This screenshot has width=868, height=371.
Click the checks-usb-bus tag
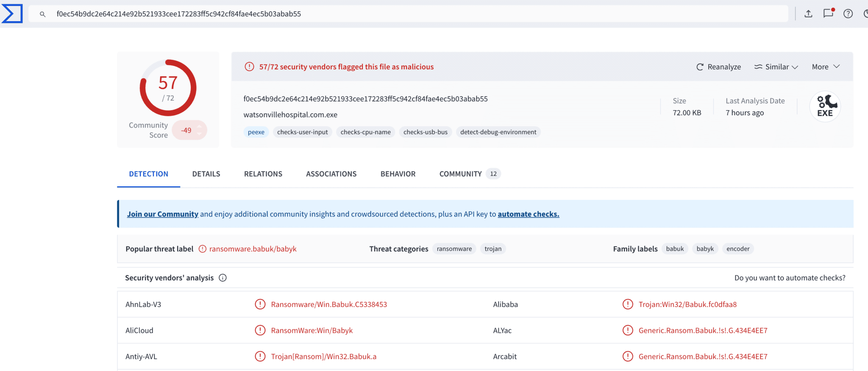(426, 132)
